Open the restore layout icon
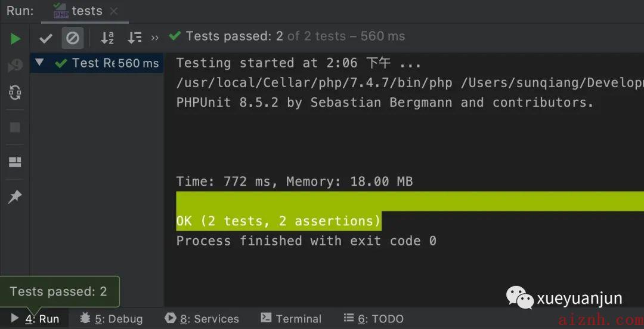The height and width of the screenshot is (329, 644). point(15,162)
